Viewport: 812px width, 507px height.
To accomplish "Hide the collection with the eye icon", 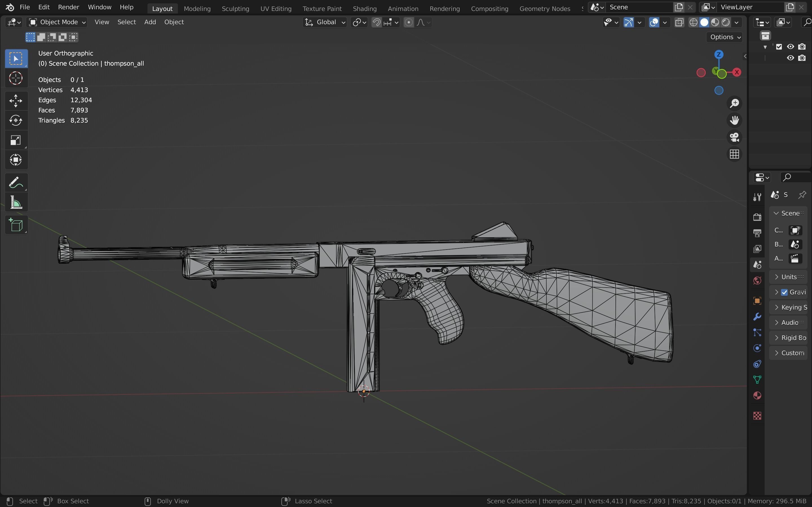I will [791, 46].
